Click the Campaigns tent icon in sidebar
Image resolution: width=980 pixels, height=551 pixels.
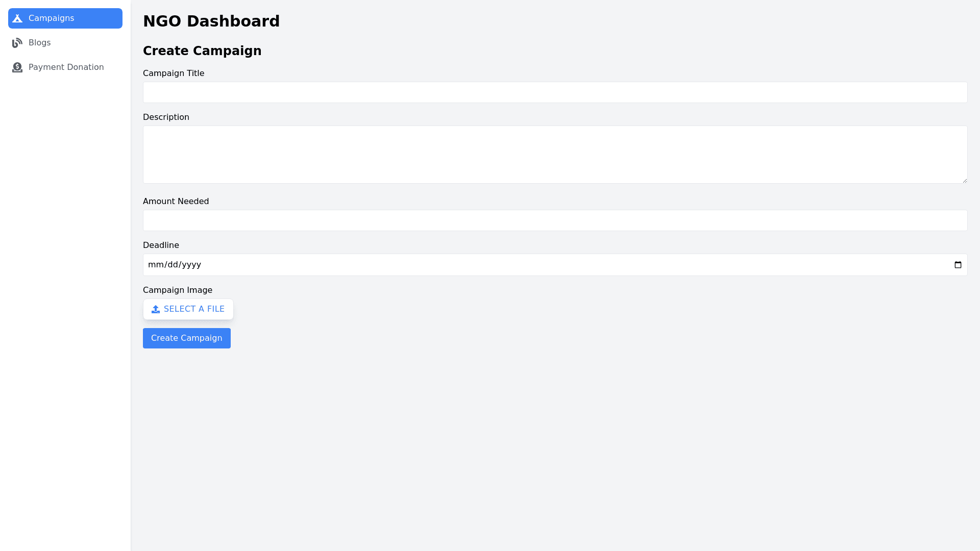(17, 18)
